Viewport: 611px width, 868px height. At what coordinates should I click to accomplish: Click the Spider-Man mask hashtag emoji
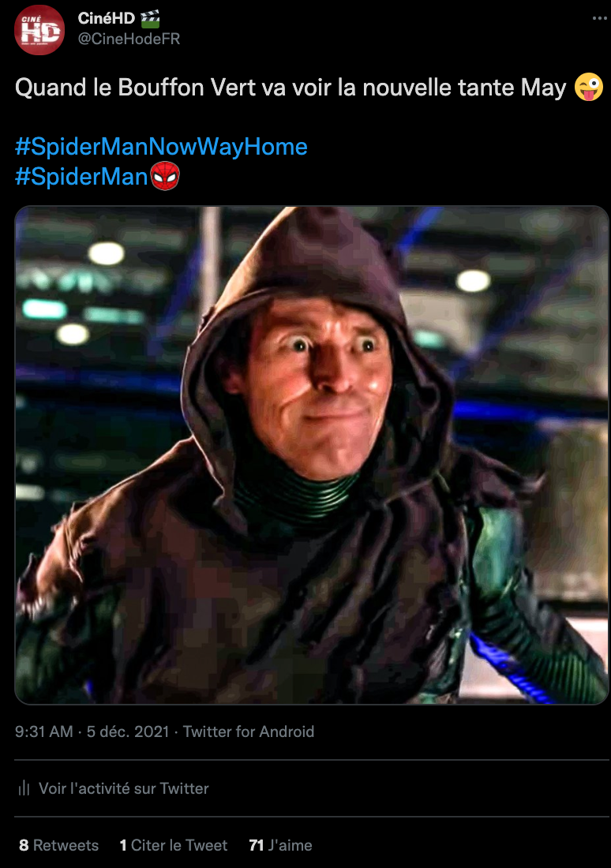165,176
